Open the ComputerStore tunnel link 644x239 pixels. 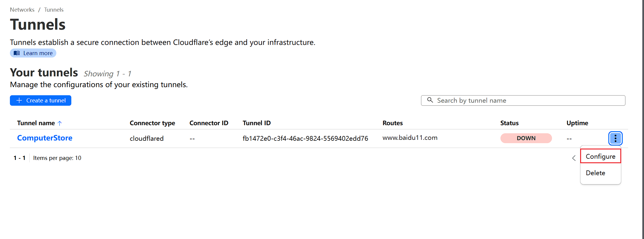[x=45, y=138]
